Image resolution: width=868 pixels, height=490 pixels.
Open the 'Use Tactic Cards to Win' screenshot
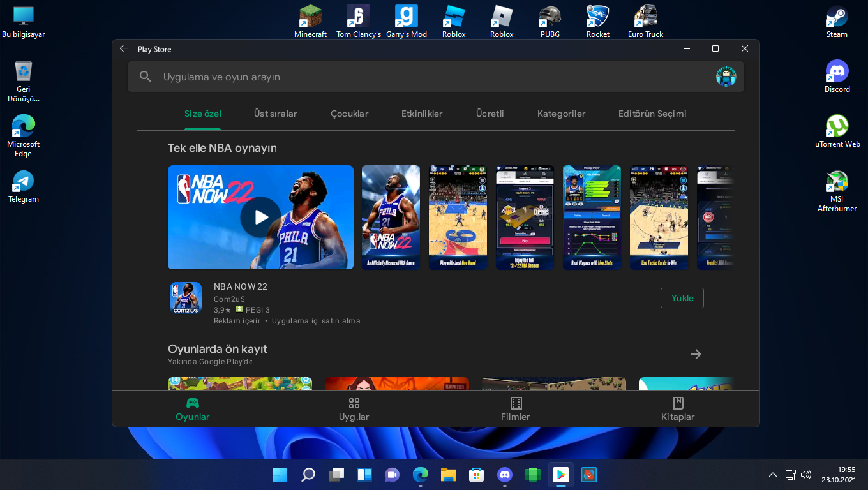pos(659,218)
